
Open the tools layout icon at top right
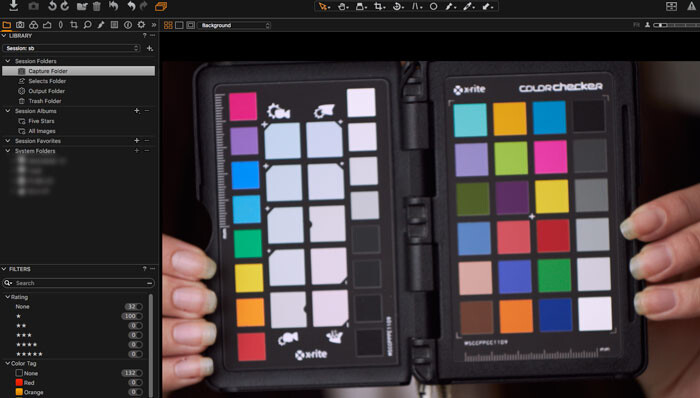click(671, 6)
